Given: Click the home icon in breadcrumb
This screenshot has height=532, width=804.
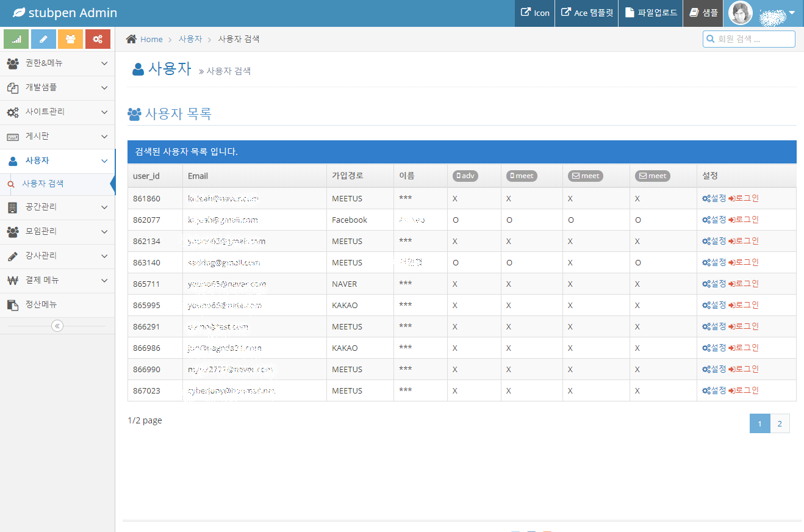Looking at the screenshot, I should (131, 39).
